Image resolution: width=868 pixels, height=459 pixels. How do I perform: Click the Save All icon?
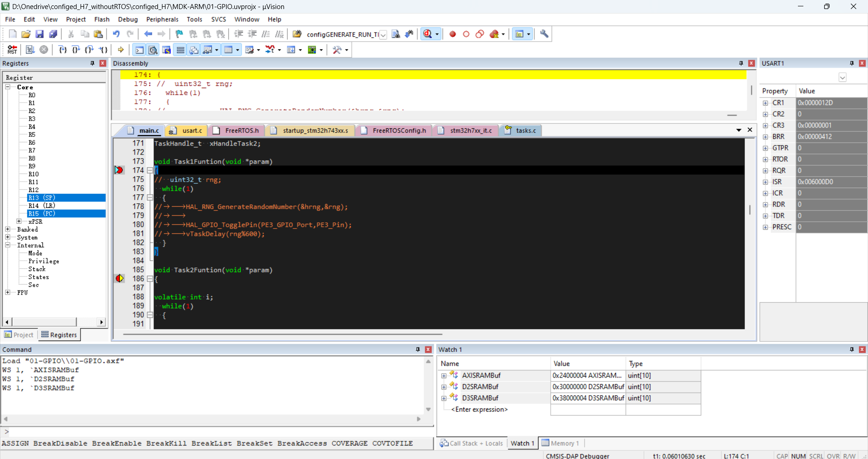(x=53, y=34)
